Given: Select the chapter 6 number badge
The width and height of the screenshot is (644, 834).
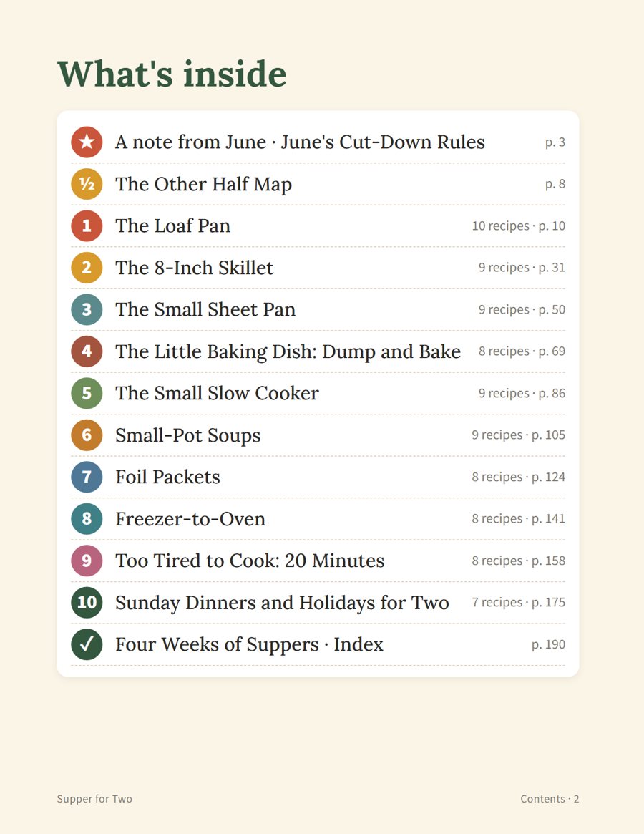Looking at the screenshot, I should [x=87, y=435].
